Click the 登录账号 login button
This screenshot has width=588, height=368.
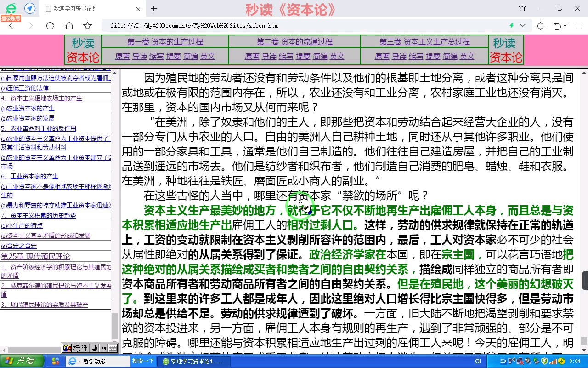pos(11,18)
